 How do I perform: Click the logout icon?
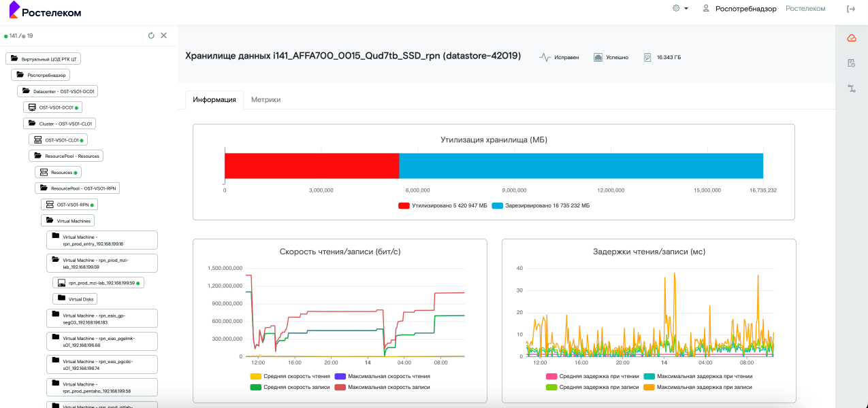(850, 9)
